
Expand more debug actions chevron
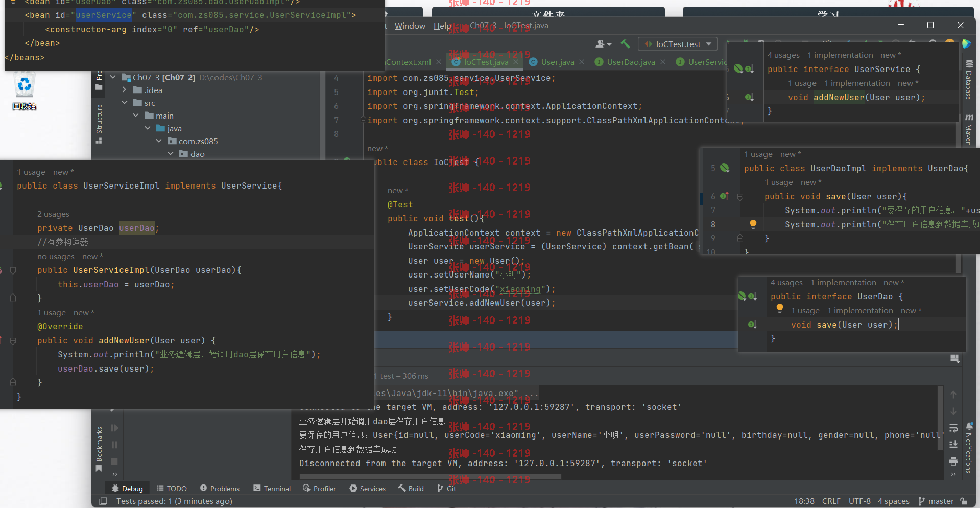coord(114,474)
